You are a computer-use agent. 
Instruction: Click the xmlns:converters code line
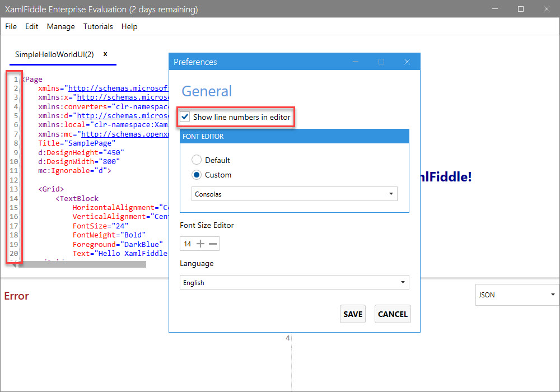[103, 107]
